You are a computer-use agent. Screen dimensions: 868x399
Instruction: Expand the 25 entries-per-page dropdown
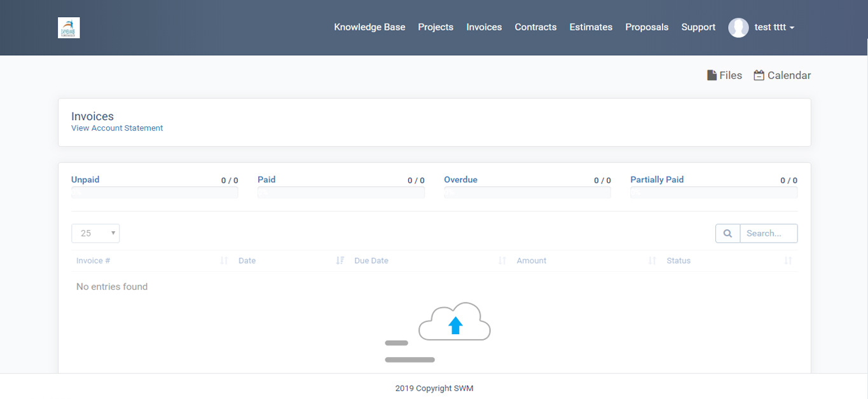pos(95,233)
